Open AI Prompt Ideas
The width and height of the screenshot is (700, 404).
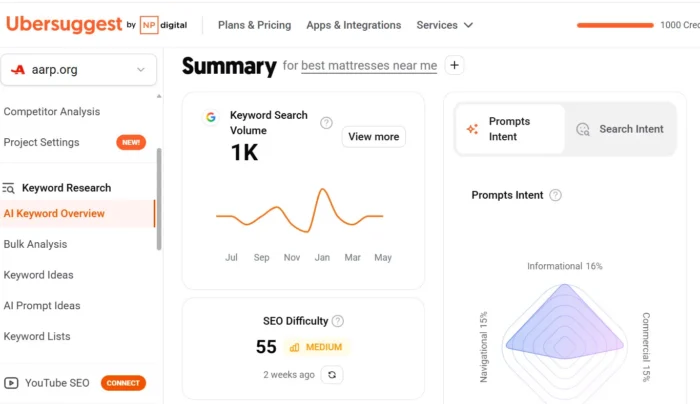42,306
